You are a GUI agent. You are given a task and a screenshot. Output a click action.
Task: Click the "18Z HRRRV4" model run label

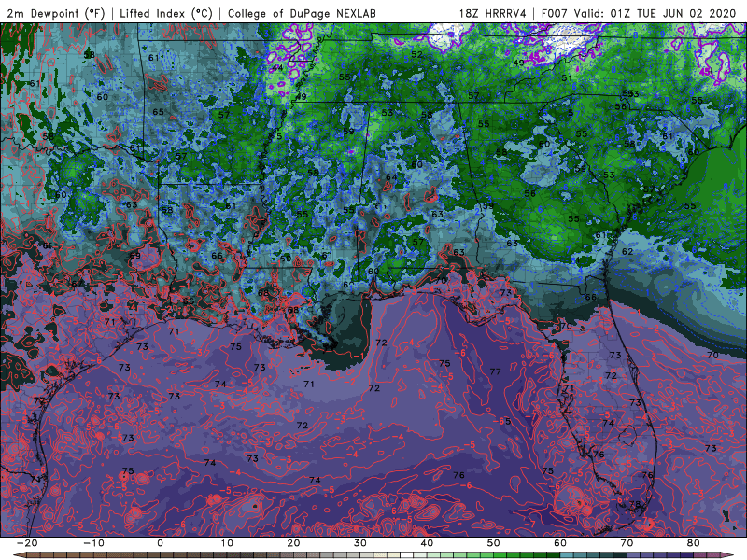click(x=492, y=13)
